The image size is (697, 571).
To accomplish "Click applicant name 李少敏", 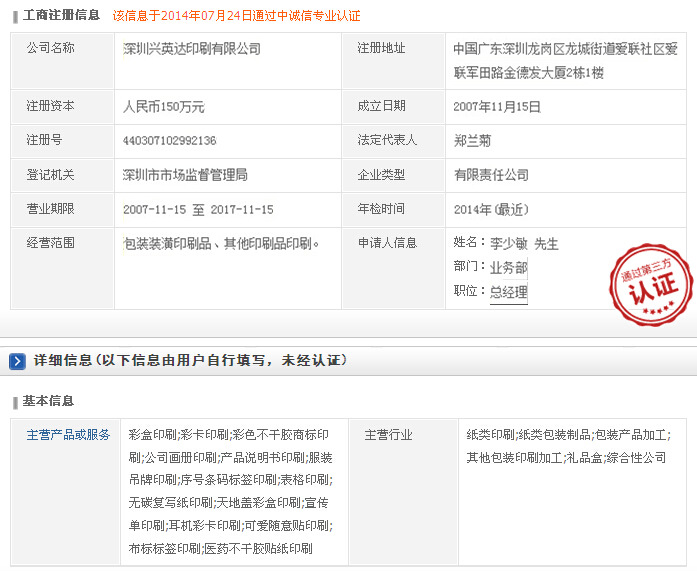I will point(508,243).
